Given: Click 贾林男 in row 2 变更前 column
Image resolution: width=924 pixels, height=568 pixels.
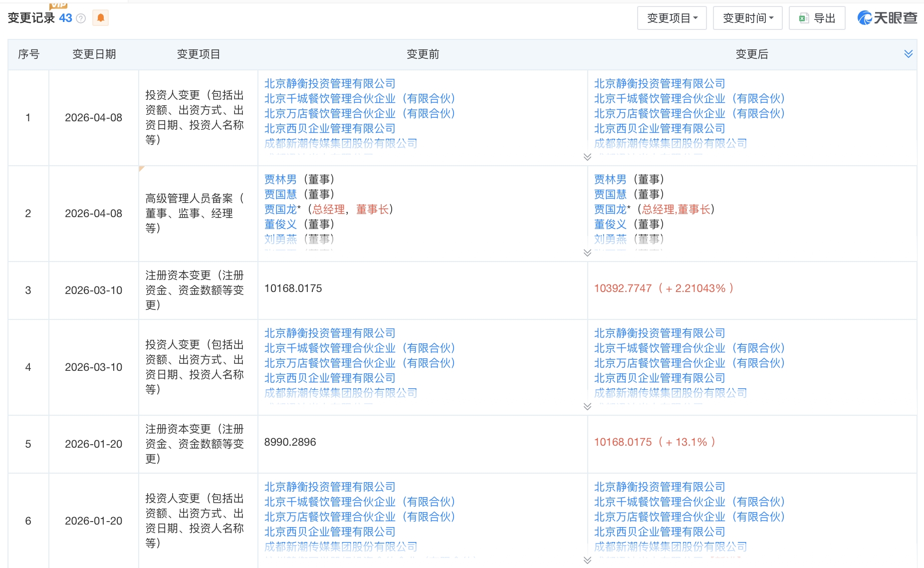Looking at the screenshot, I should coord(280,179).
